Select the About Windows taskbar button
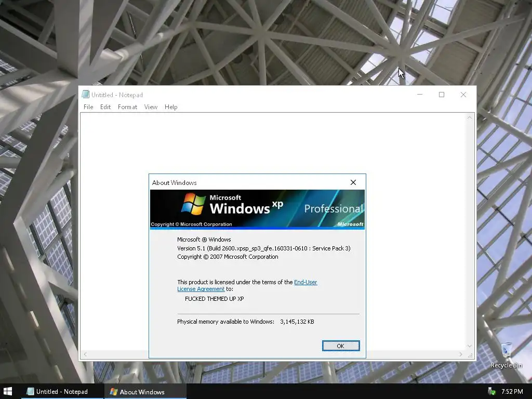Screen dimensions: 532x399 145,392
